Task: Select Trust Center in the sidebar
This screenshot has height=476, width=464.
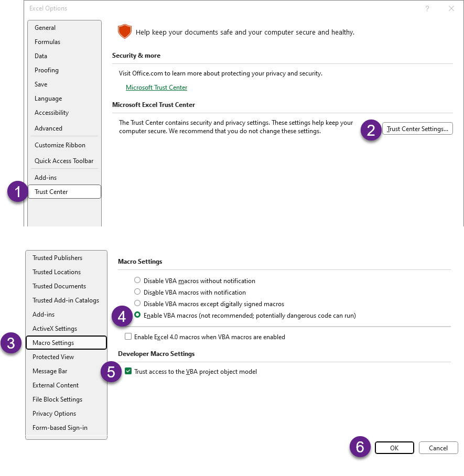Action: (51, 192)
